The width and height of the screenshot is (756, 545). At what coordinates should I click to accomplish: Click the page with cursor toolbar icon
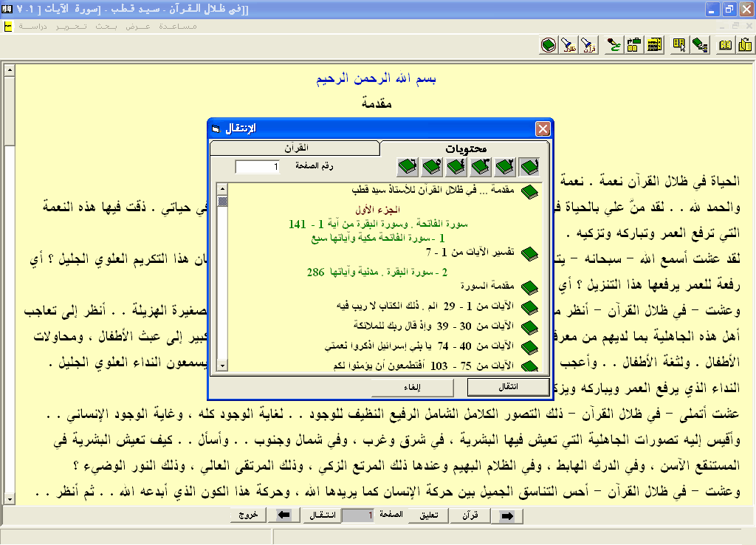point(679,45)
